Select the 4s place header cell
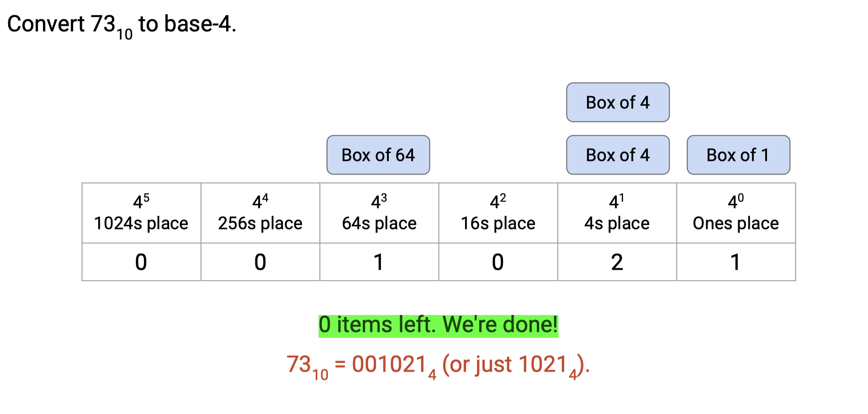868x414 pixels. (x=617, y=213)
